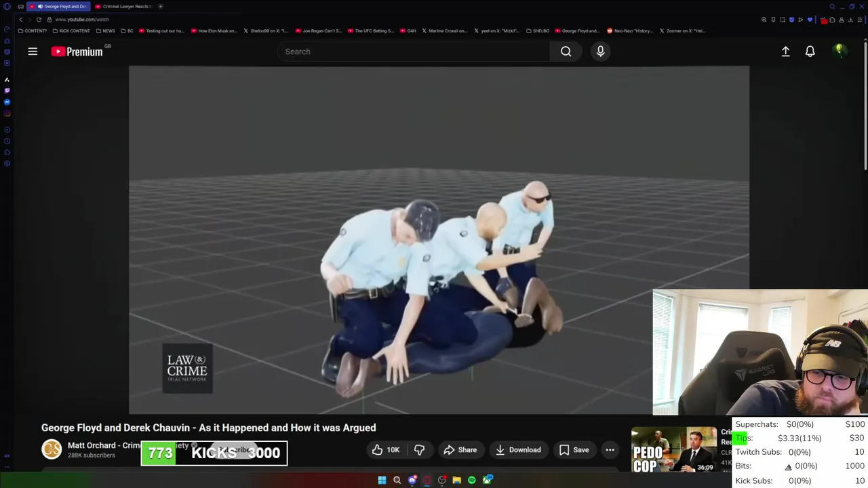
Task: Like the video with thumbs up
Action: [x=386, y=450]
